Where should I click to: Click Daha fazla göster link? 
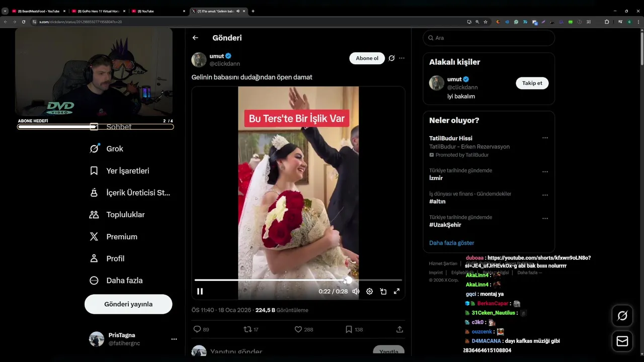[451, 243]
